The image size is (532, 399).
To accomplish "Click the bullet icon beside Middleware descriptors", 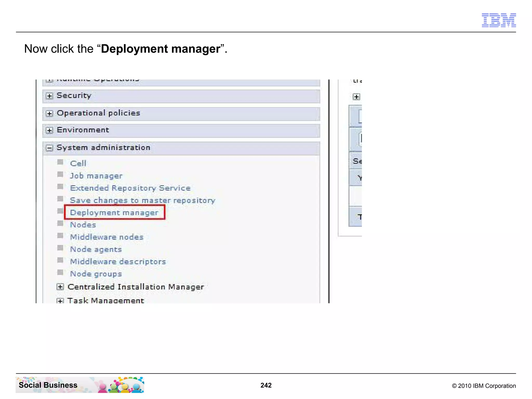I will tap(60, 260).
